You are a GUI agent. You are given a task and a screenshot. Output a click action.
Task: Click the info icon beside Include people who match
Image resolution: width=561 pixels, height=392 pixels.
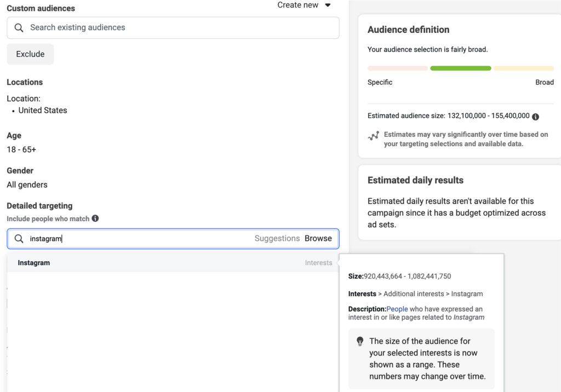pos(95,218)
